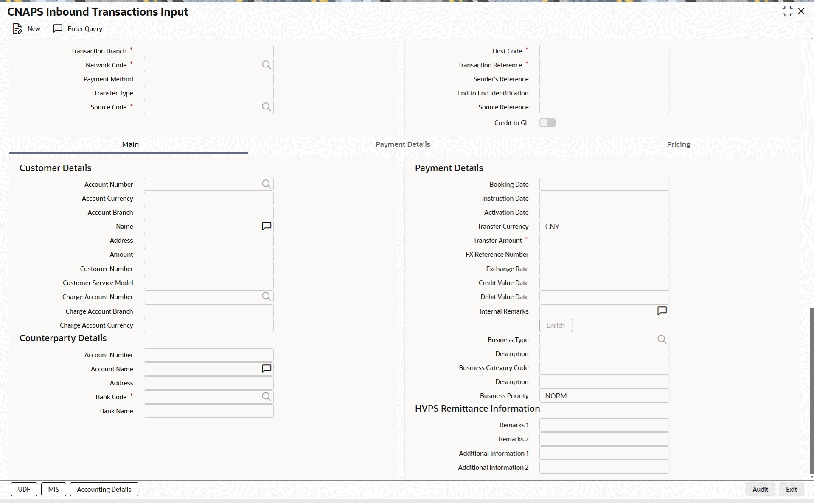The width and height of the screenshot is (814, 504).
Task: Open Counterparty Account Name comment popup
Action: click(266, 369)
